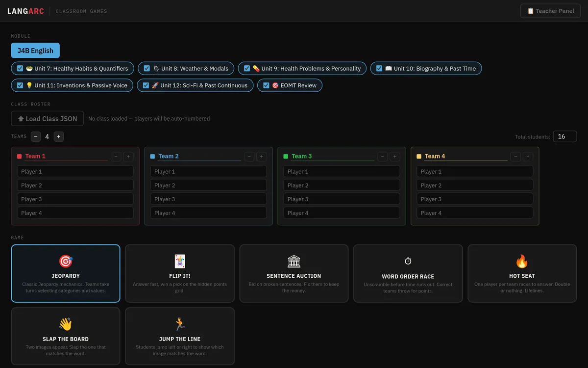Viewport: 588px width, 368px height.
Task: Click Team 1 Player 1 field
Action: point(75,171)
